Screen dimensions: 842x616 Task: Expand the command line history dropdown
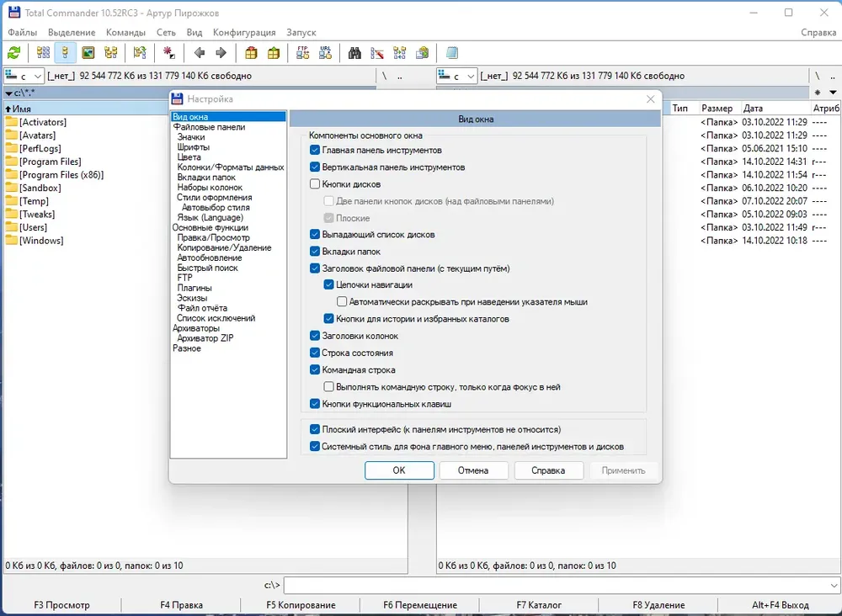coord(834,585)
